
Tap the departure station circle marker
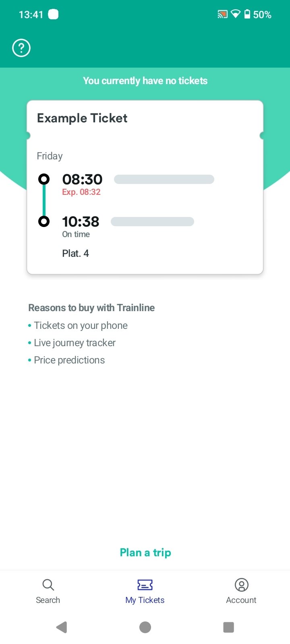pos(44,179)
